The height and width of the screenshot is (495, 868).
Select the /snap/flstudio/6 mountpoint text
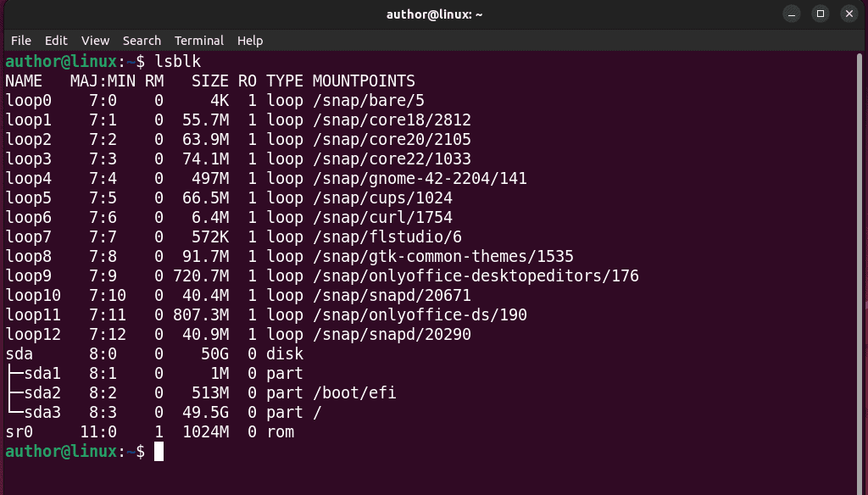point(386,236)
